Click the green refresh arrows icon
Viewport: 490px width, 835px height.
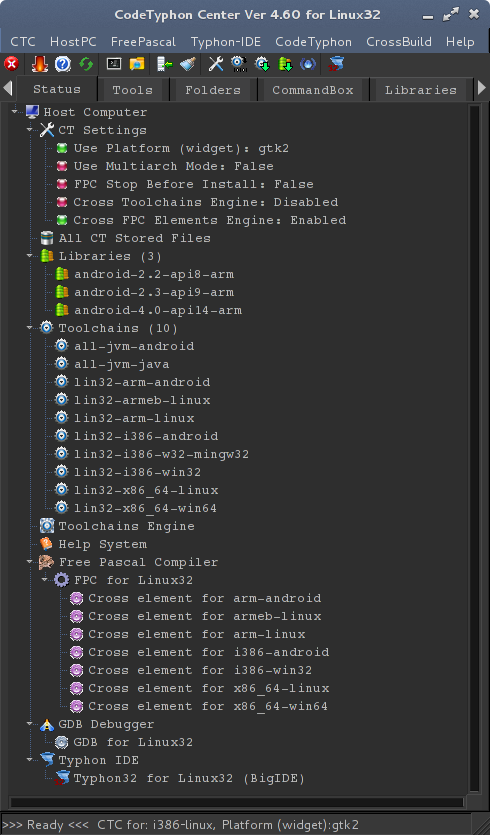point(86,64)
